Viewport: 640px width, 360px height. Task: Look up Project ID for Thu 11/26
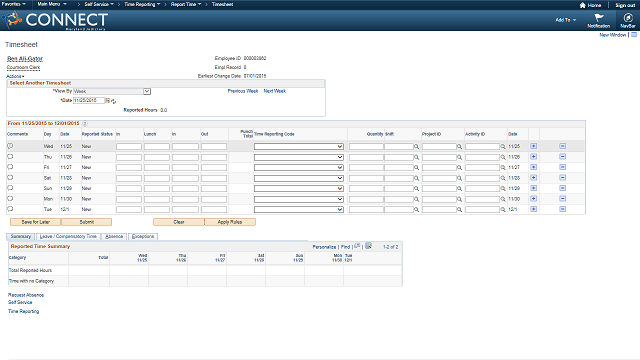pyautogui.click(x=459, y=157)
